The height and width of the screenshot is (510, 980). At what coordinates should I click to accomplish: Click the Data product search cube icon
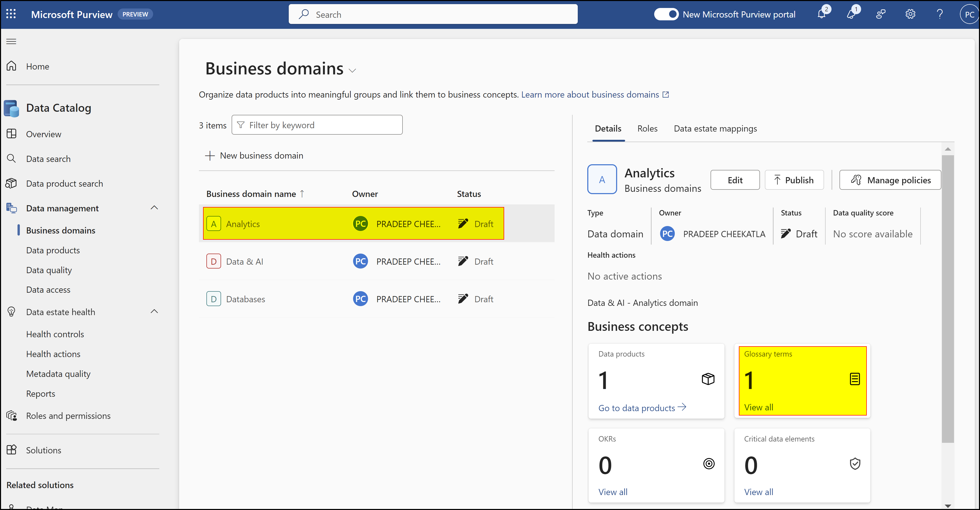point(11,183)
